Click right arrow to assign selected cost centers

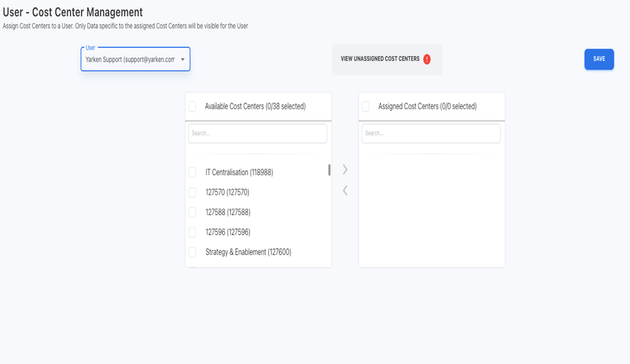pos(345,169)
